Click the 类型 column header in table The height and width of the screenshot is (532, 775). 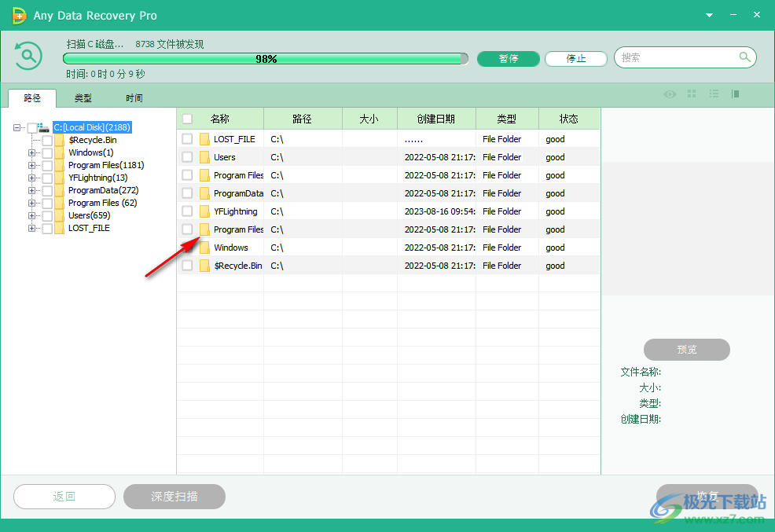coord(507,119)
